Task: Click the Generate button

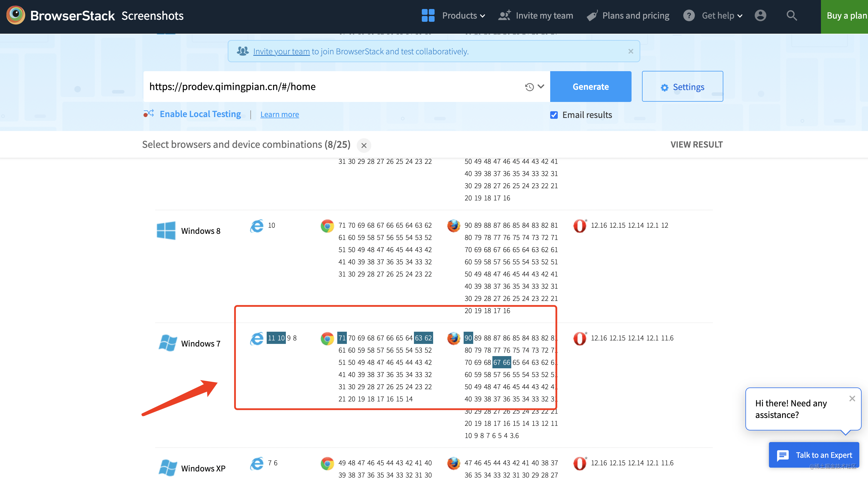Action: pos(590,87)
